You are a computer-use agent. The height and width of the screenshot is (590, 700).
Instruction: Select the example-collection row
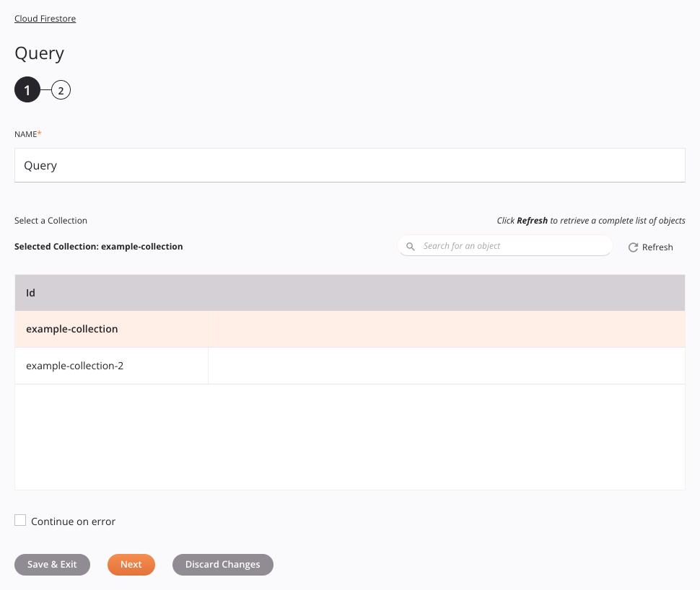pyautogui.click(x=72, y=330)
